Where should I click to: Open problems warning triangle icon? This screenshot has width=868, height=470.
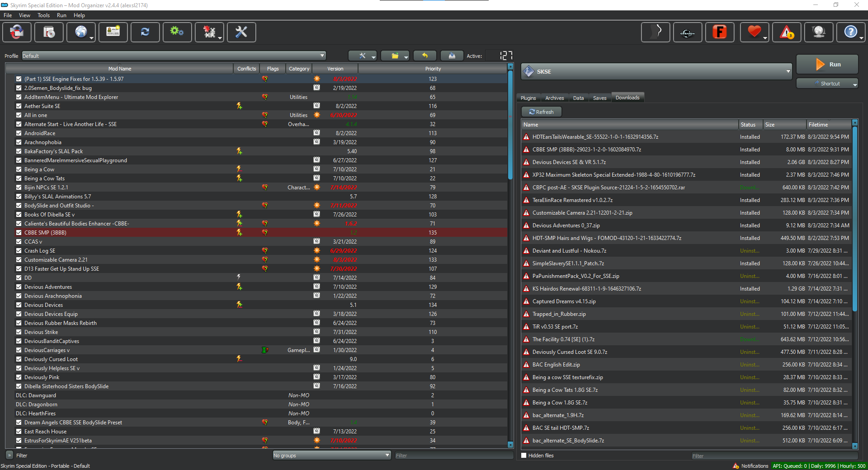coord(787,32)
